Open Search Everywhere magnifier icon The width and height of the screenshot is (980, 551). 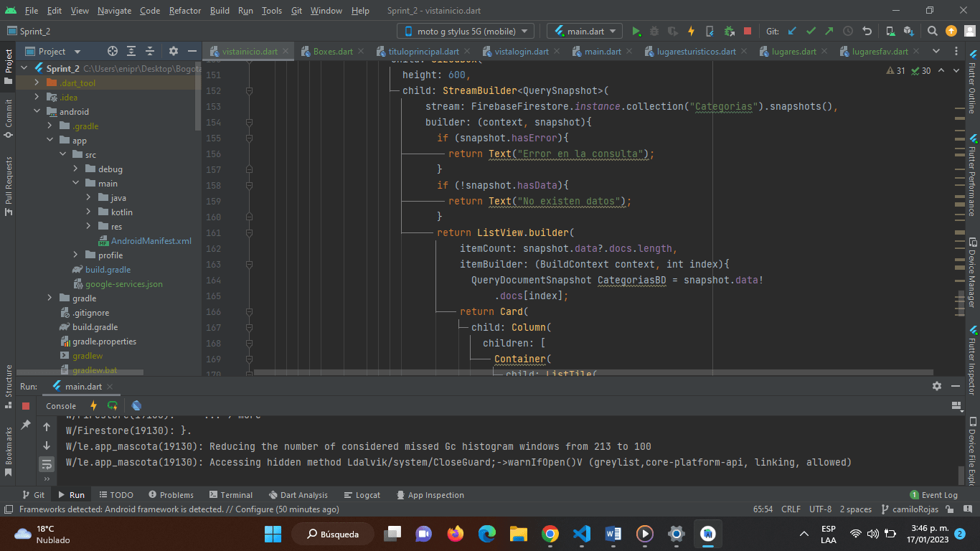tap(933, 31)
